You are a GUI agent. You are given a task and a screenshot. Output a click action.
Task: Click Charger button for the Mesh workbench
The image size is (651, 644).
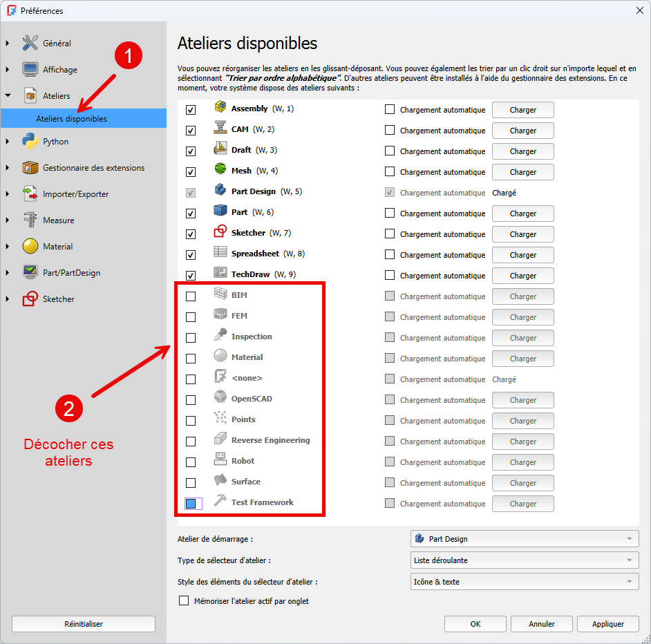click(522, 172)
